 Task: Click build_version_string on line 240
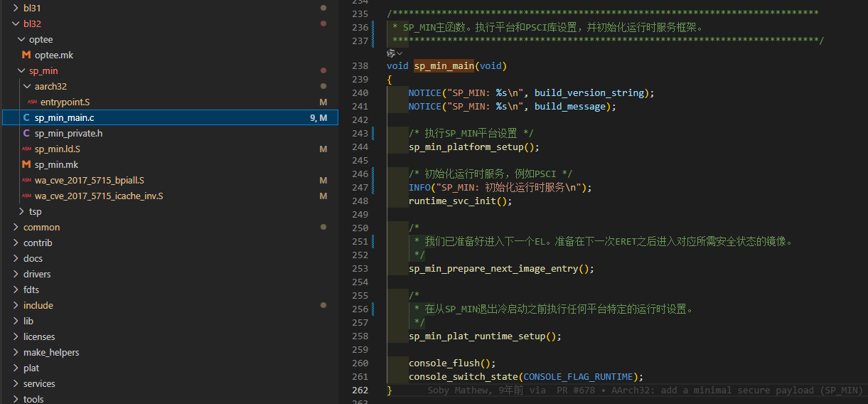(x=589, y=92)
